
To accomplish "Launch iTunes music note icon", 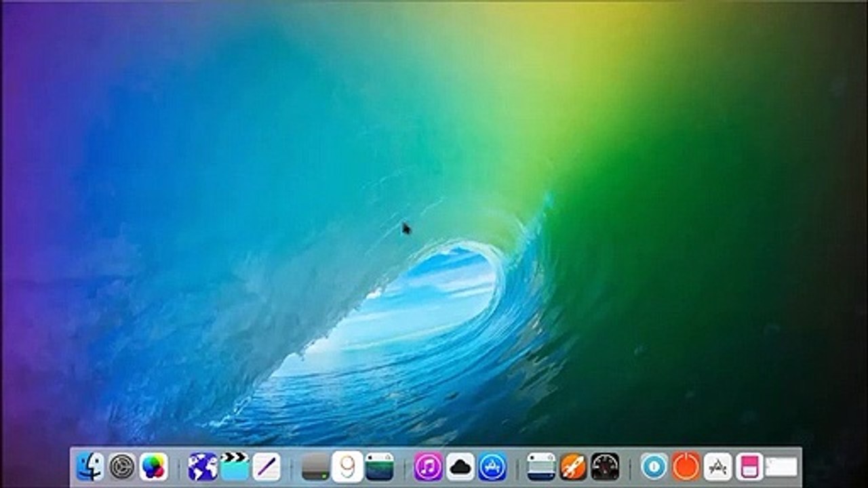I will (429, 466).
